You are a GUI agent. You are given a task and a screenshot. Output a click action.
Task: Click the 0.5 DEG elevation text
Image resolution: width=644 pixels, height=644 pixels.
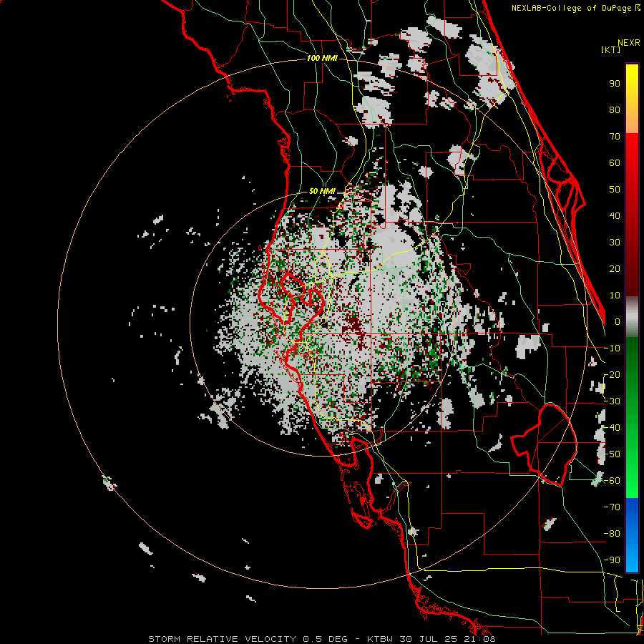[x=326, y=639]
